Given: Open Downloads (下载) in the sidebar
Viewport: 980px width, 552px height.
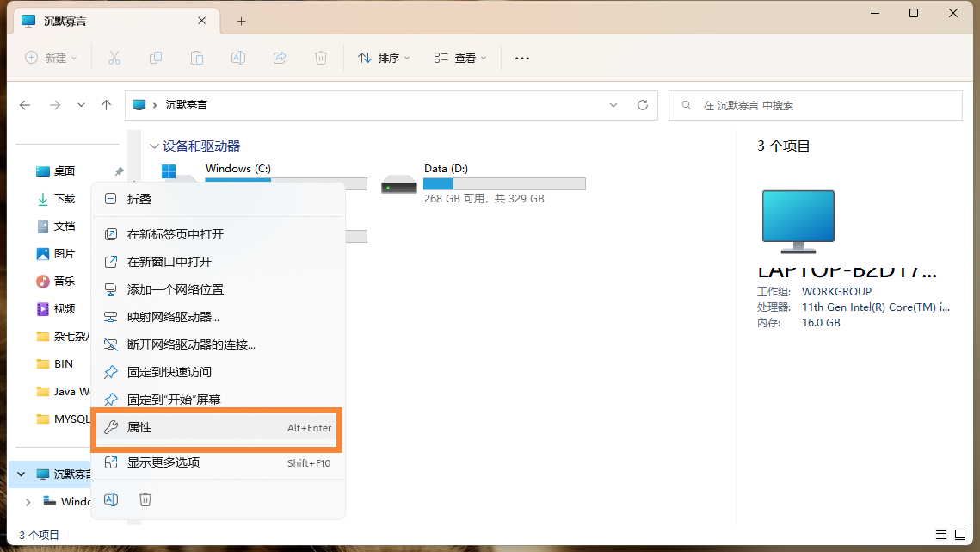Looking at the screenshot, I should tap(64, 198).
